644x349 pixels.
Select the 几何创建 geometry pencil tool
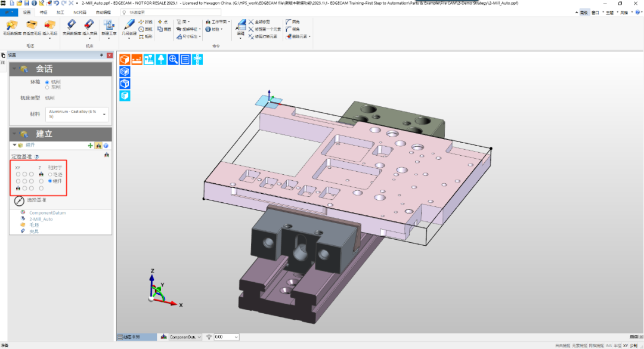(x=129, y=27)
